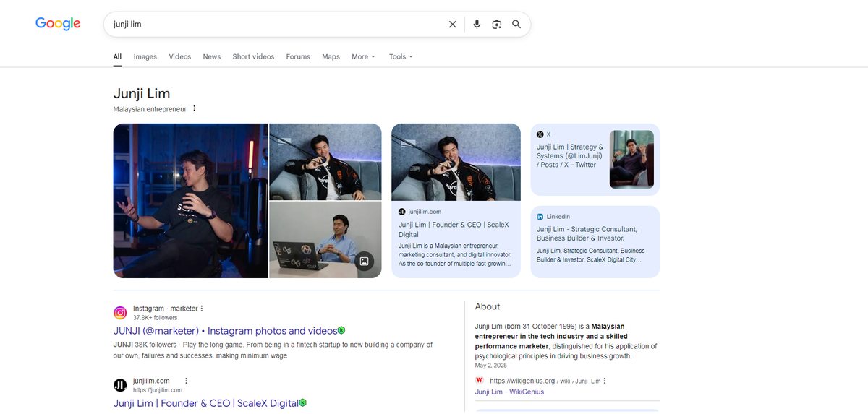The width and height of the screenshot is (868, 414).
Task: Switch to the Videos tab
Action: click(180, 56)
